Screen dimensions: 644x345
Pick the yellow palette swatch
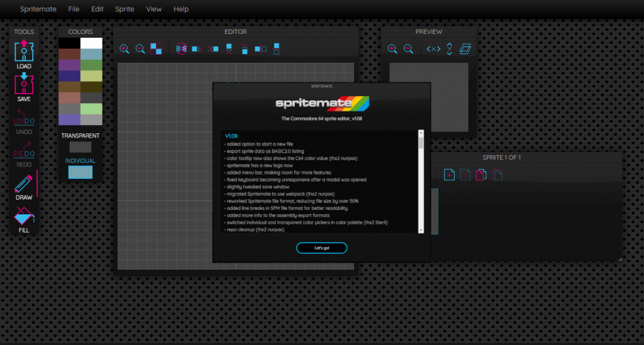tap(91, 76)
